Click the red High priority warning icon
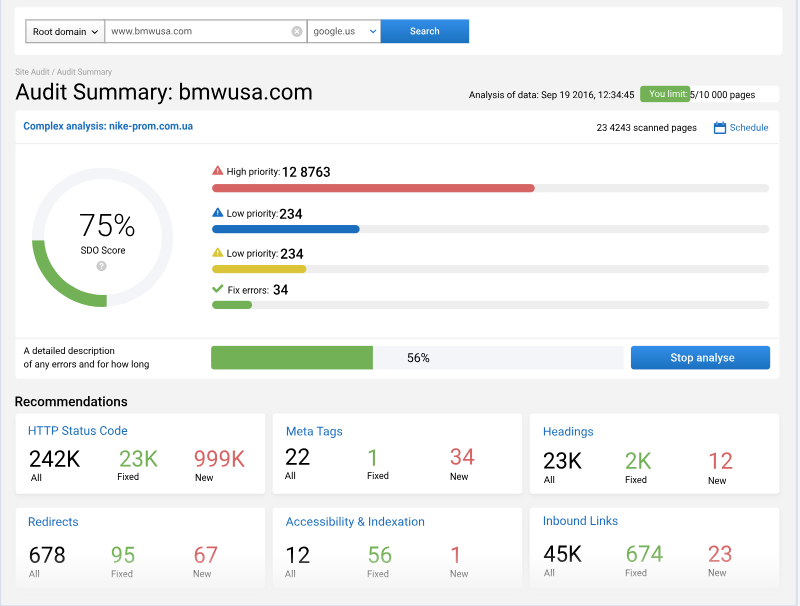800x606 pixels. 217,170
